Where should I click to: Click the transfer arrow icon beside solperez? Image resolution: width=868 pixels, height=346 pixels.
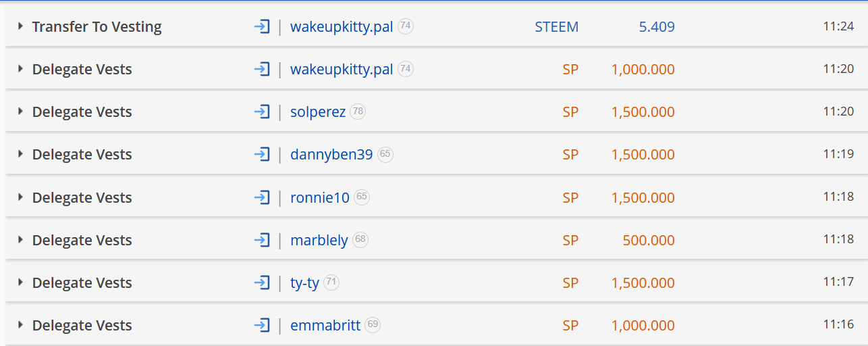pos(262,112)
